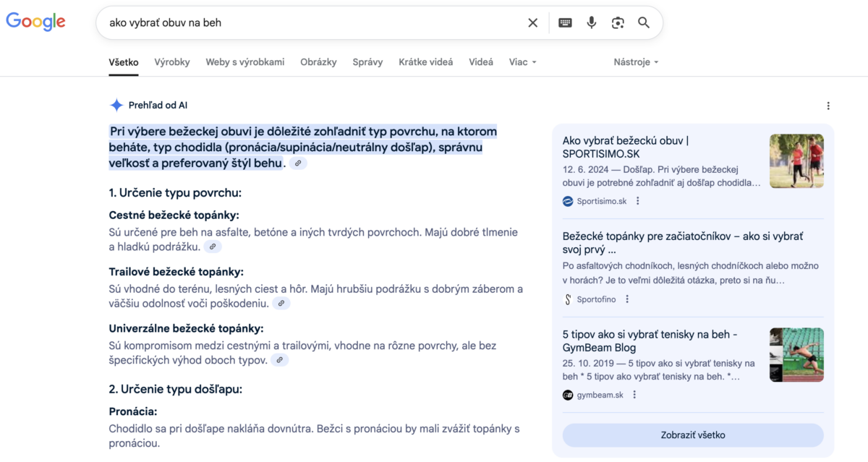Open the Nástroje tools dropdown
Viewport: 868px width, 462px height.
tap(637, 62)
